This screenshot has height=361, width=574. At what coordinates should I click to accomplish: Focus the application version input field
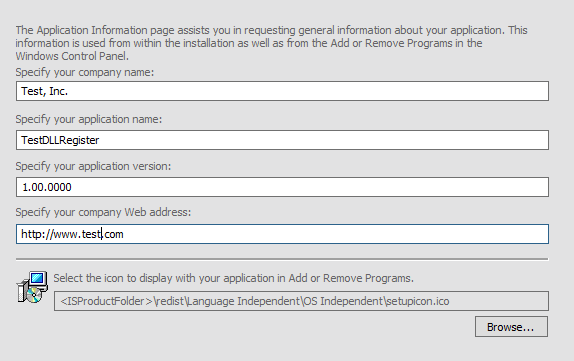click(x=282, y=187)
